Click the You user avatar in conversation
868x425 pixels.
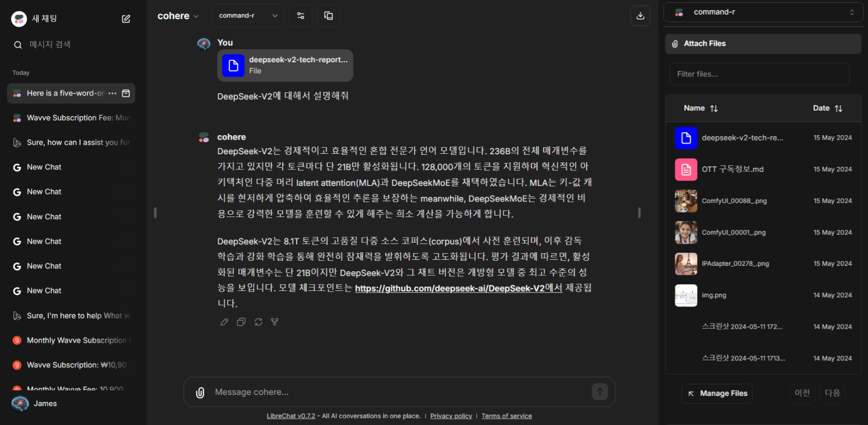(x=204, y=44)
